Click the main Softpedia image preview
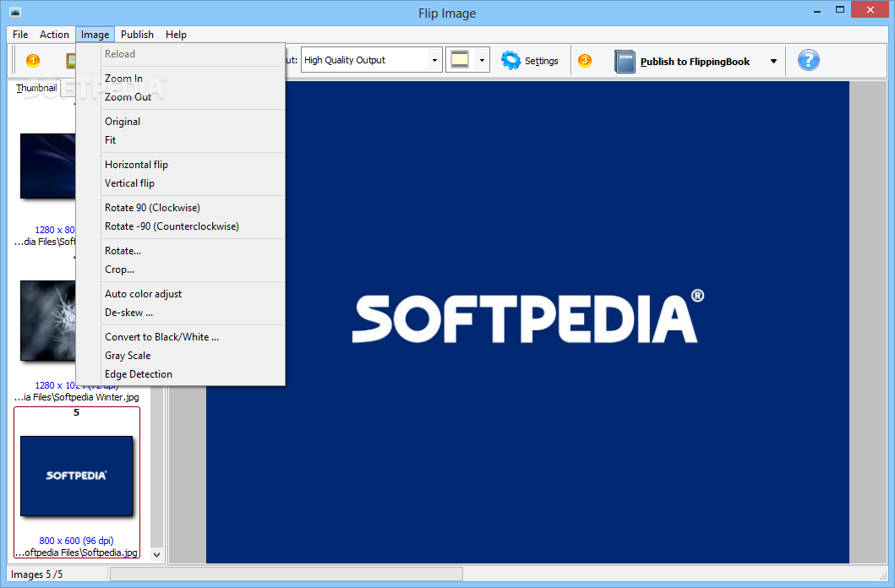Viewport: 895px width, 588px height. coord(527,322)
